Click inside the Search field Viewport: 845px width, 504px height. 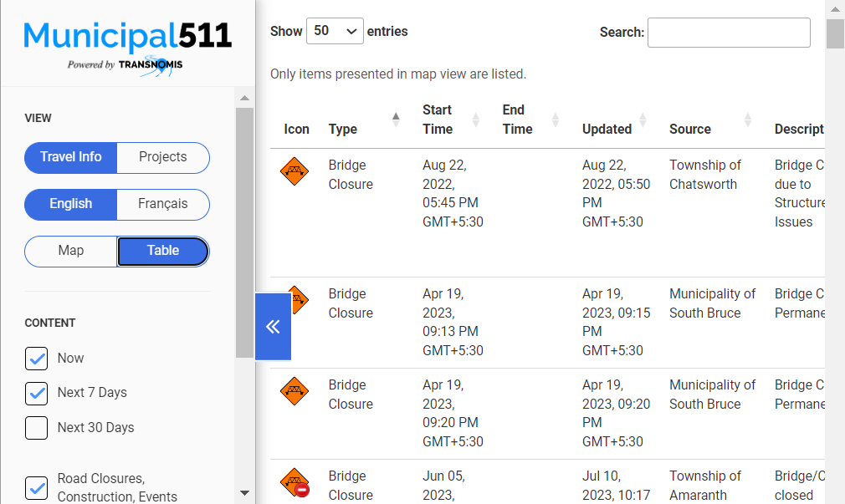[728, 33]
